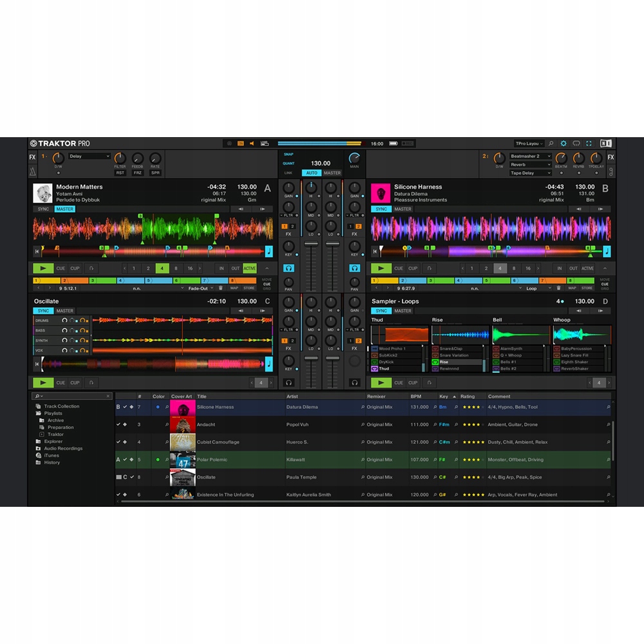Start playback on Deck A
The width and height of the screenshot is (644, 644).
pos(43,268)
